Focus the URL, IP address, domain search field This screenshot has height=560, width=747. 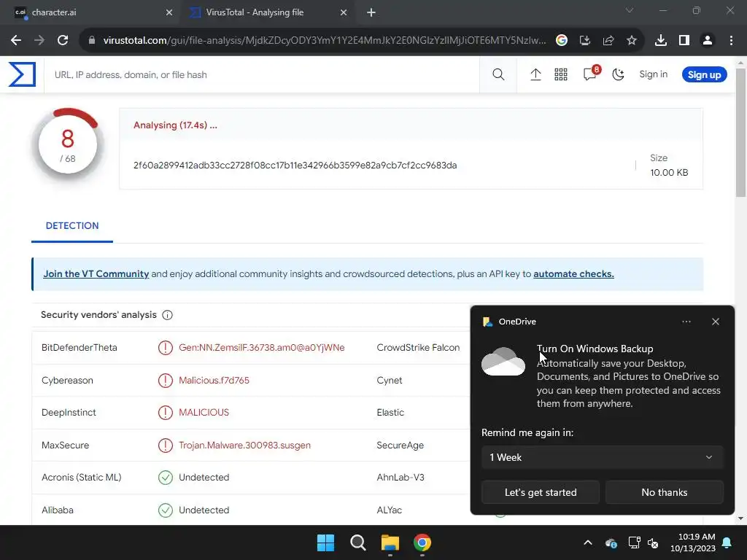pyautogui.click(x=262, y=75)
